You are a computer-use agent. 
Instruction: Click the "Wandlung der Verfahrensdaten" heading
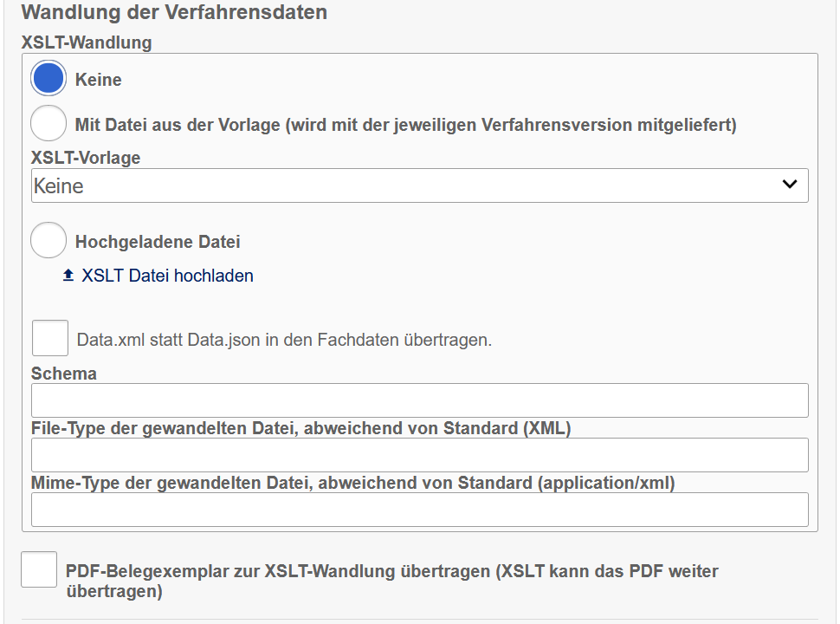pyautogui.click(x=175, y=12)
